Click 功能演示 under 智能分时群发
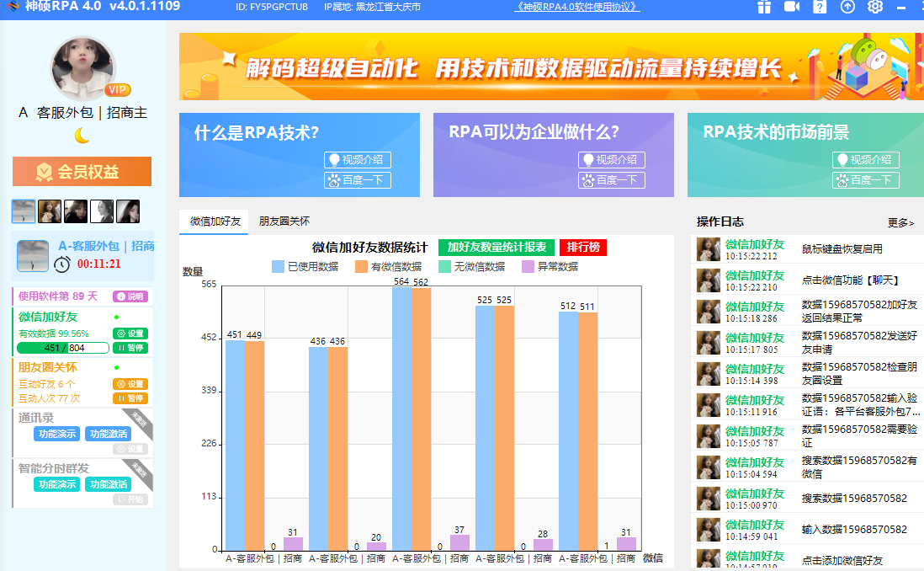The image size is (924, 571). pos(57,484)
